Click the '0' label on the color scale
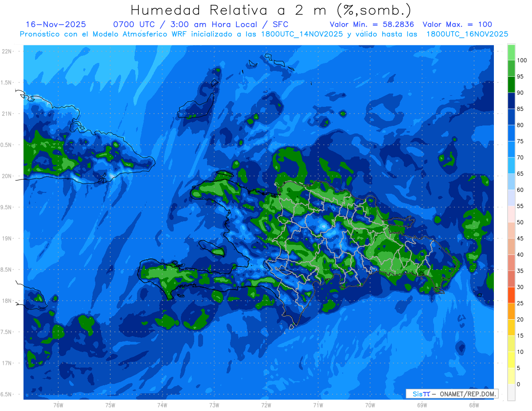Image resolution: width=532 pixels, height=411 pixels. (x=519, y=384)
